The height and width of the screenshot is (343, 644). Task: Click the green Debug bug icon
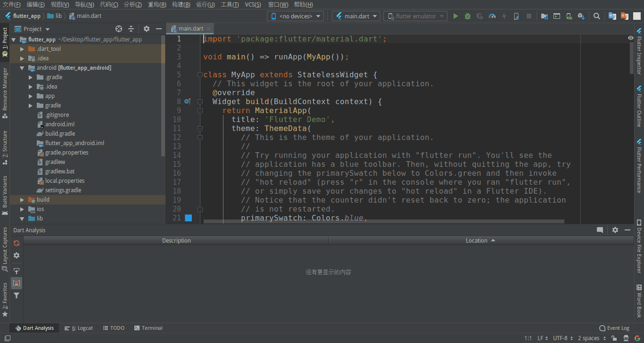point(468,16)
